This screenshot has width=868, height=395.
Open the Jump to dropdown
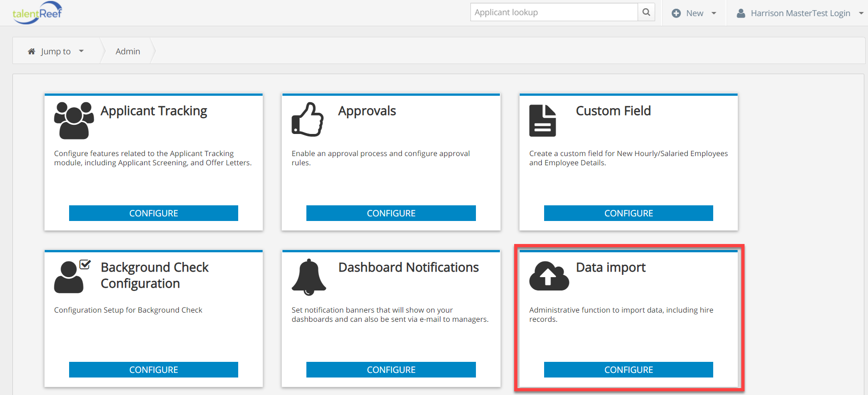56,52
